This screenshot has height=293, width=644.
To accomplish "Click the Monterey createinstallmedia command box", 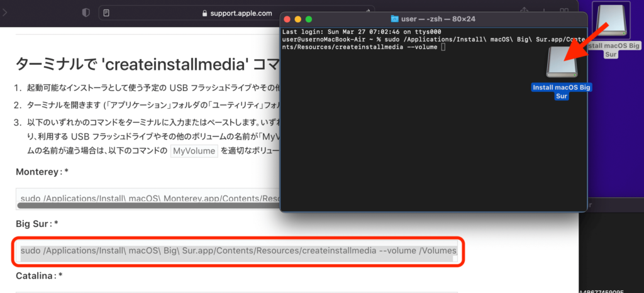I will 148,198.
